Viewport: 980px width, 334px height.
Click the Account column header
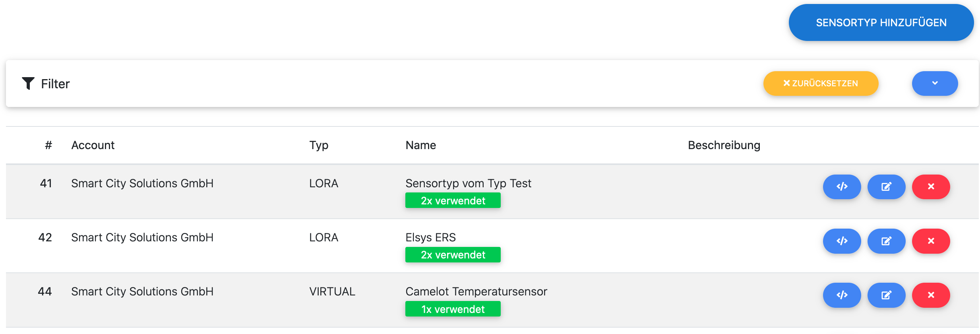93,145
